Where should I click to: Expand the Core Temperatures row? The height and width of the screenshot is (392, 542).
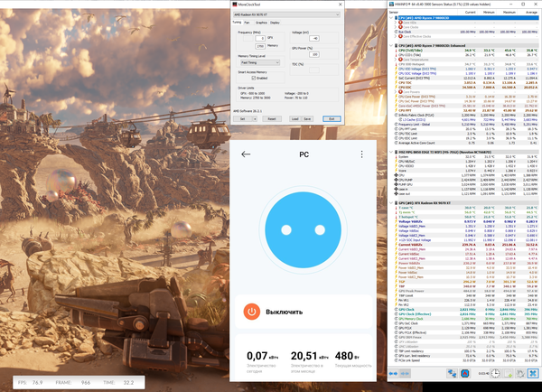[x=396, y=60]
